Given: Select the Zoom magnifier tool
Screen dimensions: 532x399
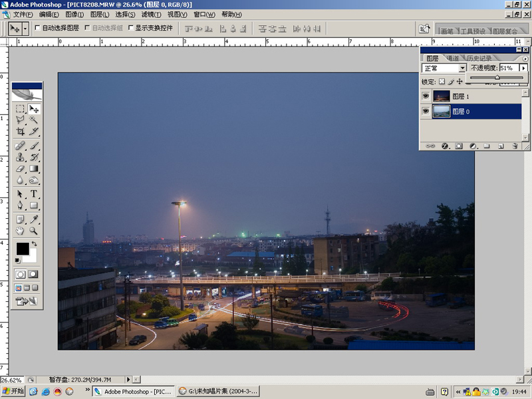Looking at the screenshot, I should [x=33, y=231].
